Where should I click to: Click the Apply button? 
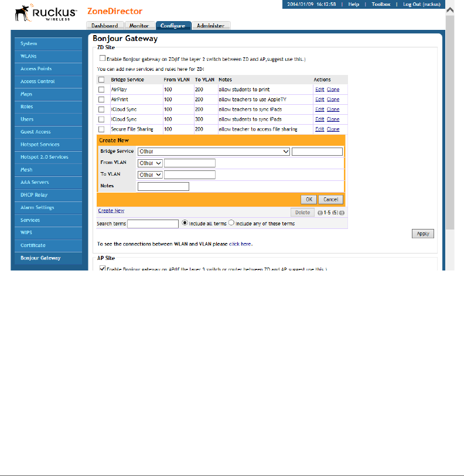pos(422,234)
